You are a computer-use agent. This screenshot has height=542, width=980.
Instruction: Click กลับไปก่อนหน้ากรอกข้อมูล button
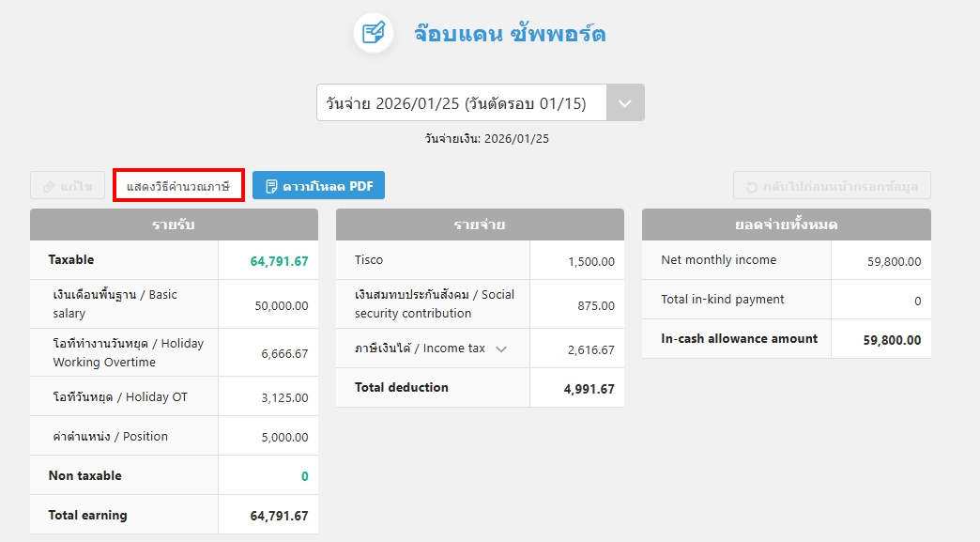point(832,186)
